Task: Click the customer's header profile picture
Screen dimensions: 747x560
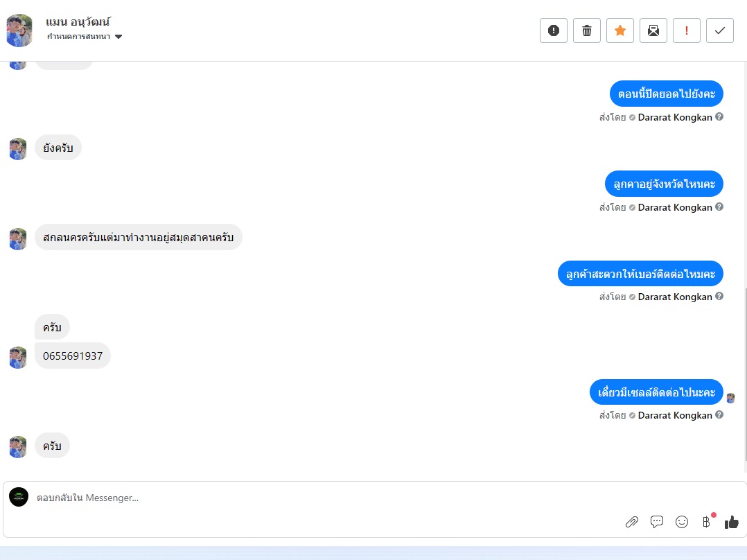Action: coord(19,30)
